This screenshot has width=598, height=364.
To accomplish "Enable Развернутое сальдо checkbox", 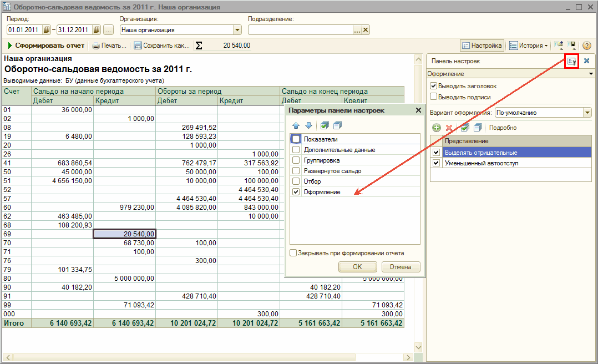I will point(296,170).
